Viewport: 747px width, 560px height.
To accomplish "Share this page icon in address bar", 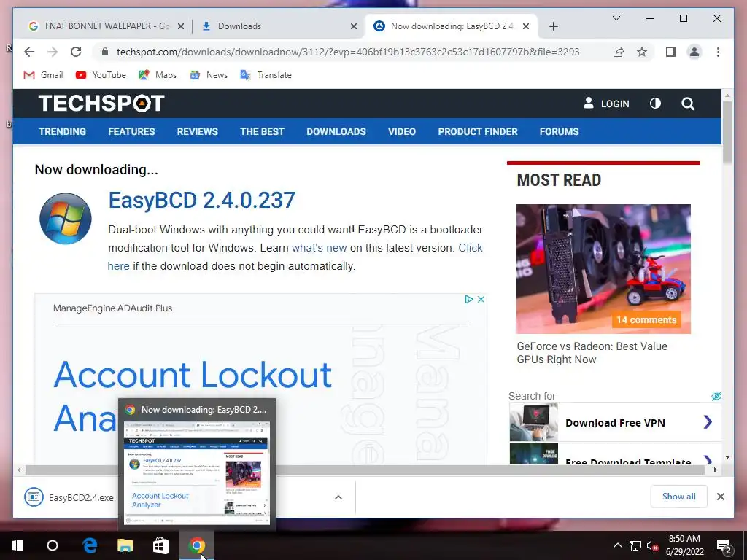I will pyautogui.click(x=619, y=52).
